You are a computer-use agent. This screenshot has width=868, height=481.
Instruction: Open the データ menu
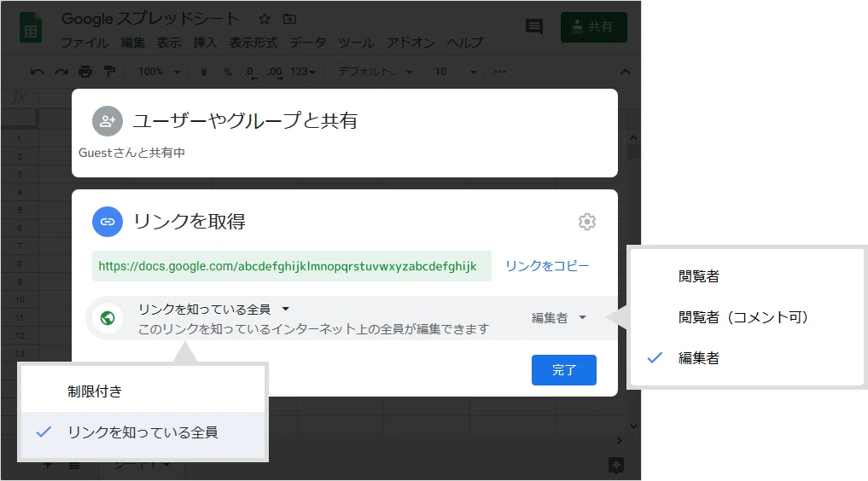pos(308,43)
